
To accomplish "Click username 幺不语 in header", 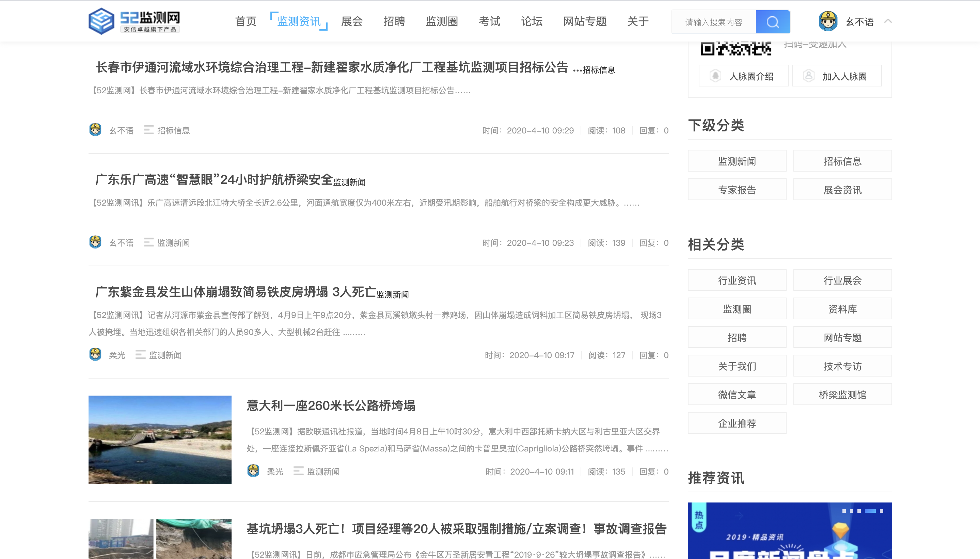I will point(860,22).
